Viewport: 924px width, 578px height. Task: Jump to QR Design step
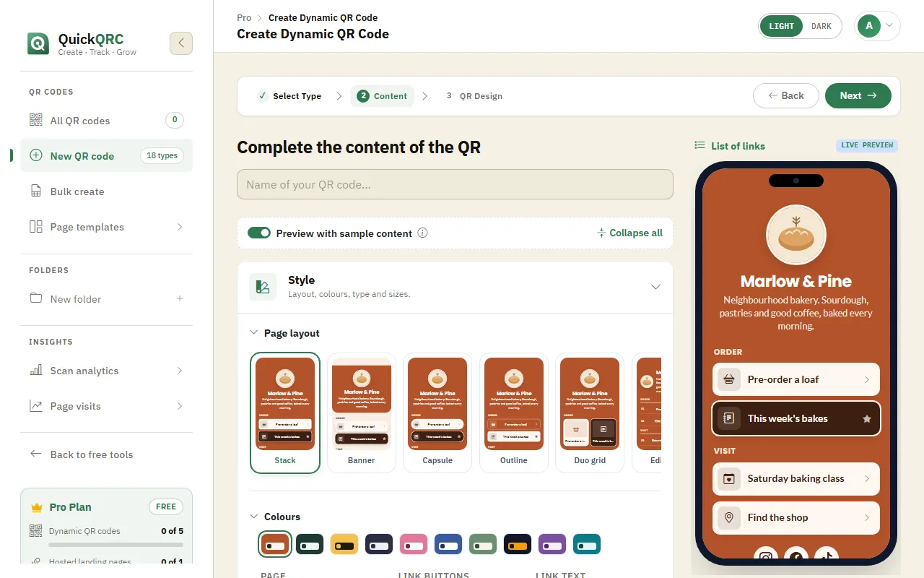coord(474,96)
